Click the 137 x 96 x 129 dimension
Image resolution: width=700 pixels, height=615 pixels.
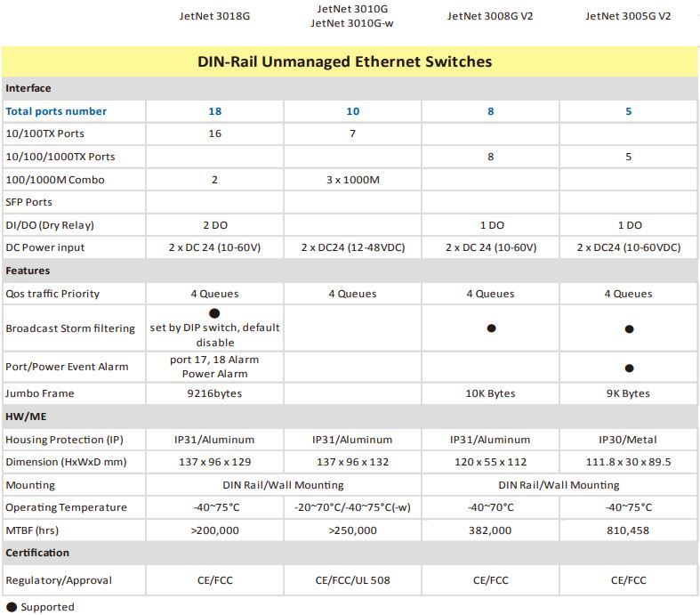pyautogui.click(x=214, y=462)
